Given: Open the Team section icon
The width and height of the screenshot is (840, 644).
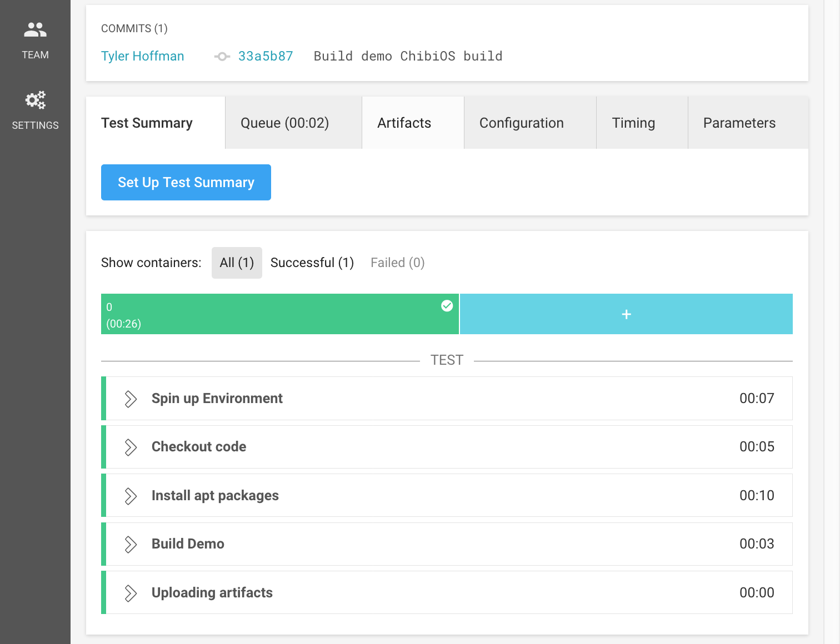Looking at the screenshot, I should point(35,30).
